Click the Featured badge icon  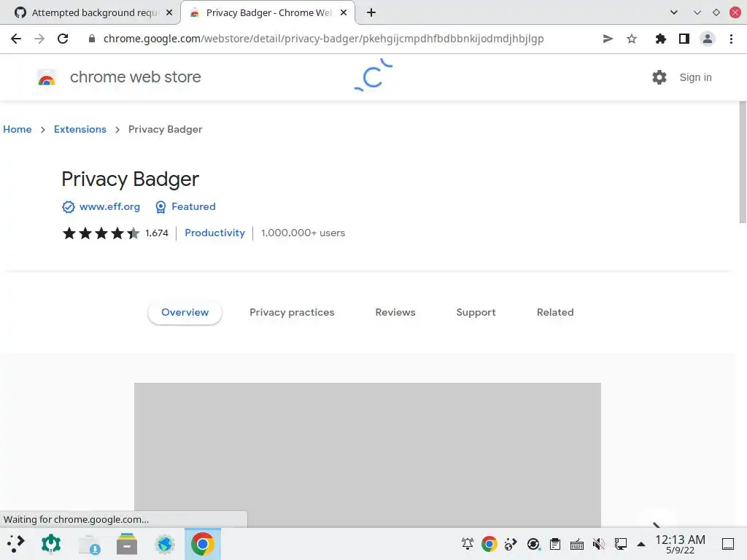coord(161,207)
